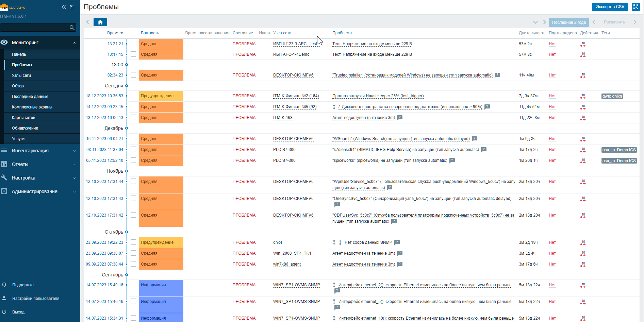
Task: Click the time link 13:21:21
Action: pos(115,44)
